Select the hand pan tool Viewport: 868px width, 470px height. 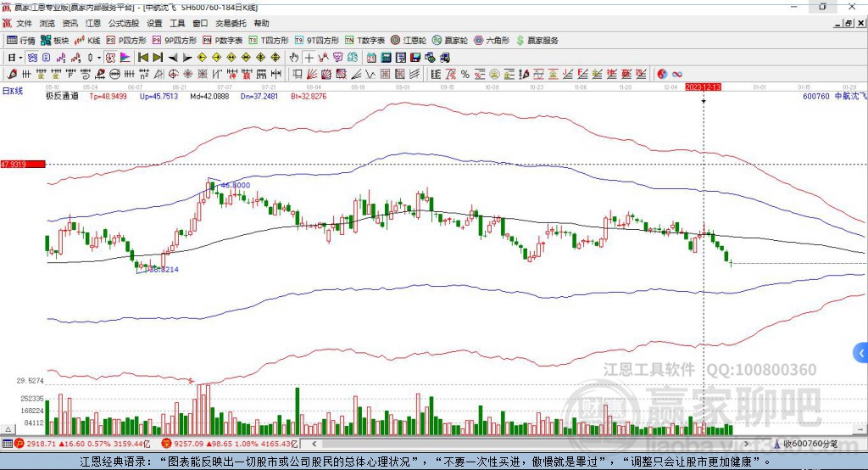click(x=294, y=58)
